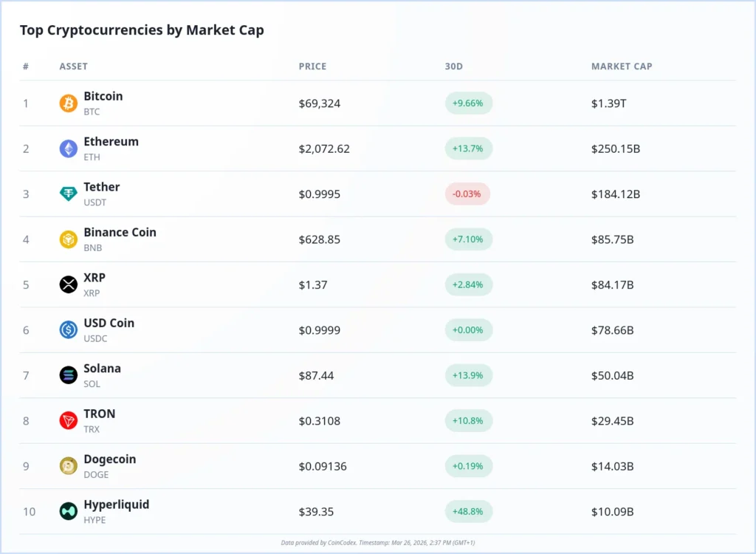Click the TRON red logo icon
Viewport: 756px width, 554px height.
[68, 421]
